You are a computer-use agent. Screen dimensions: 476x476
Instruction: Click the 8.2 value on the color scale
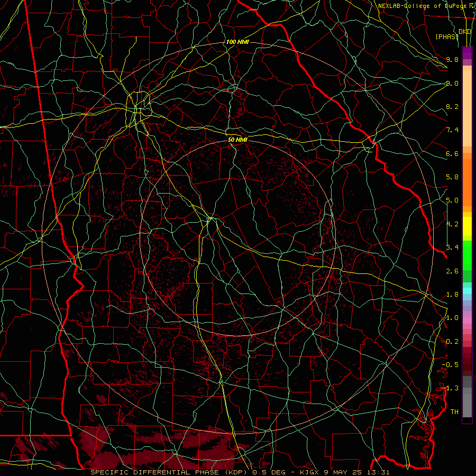point(452,106)
